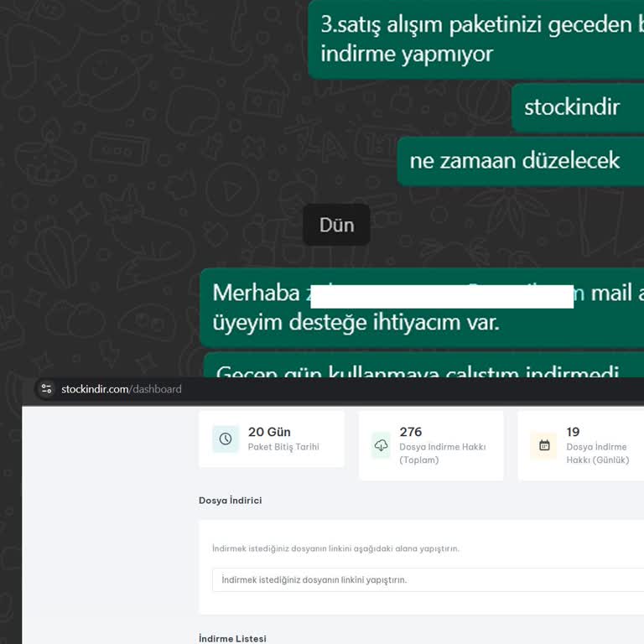Select the 'Geçen gün kullanmaya çalıştım' message
This screenshot has height=644, width=644.
tap(423, 366)
